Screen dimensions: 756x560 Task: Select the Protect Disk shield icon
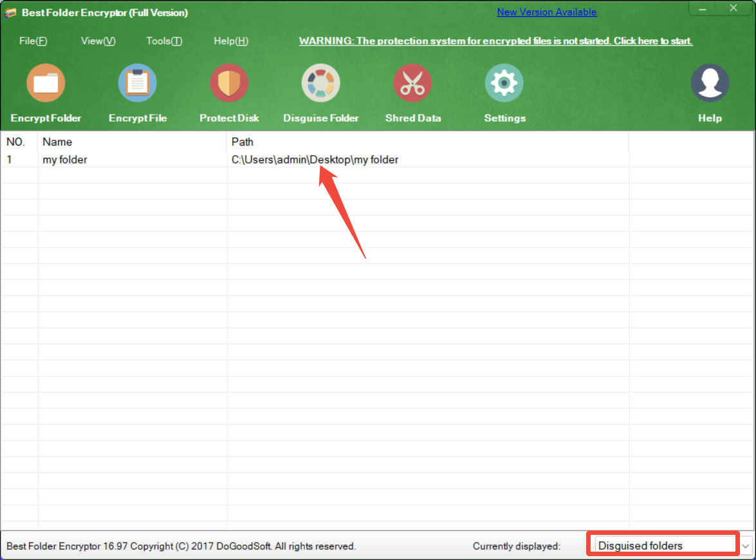tap(229, 83)
